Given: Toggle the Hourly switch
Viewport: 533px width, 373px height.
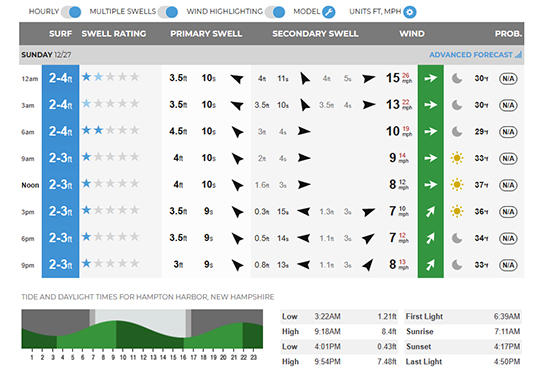Looking at the screenshot, I should point(71,12).
